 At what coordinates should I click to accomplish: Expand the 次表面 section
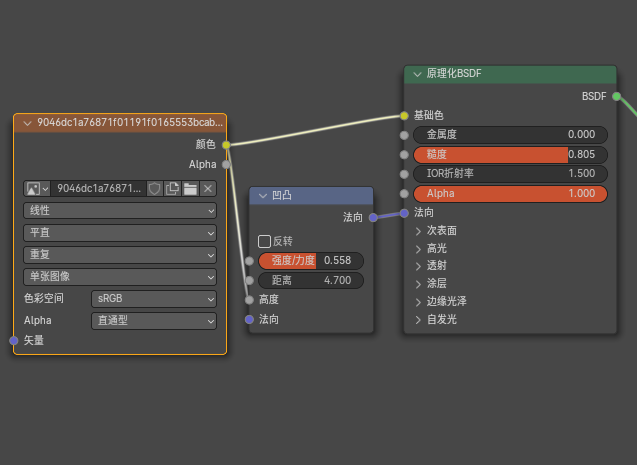pos(419,230)
